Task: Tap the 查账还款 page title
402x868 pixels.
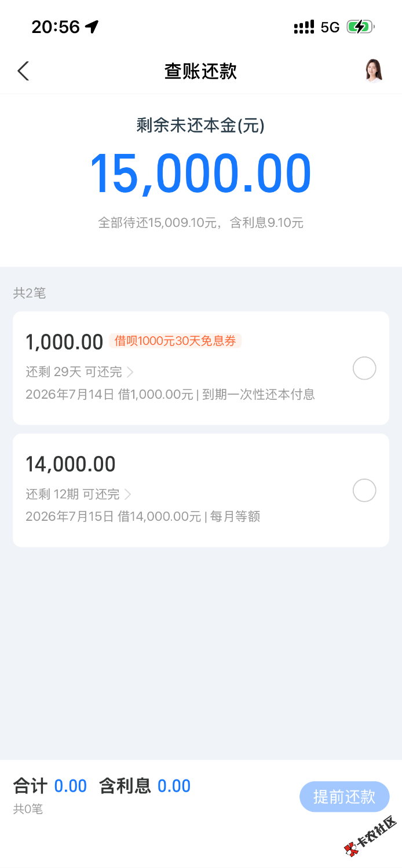Action: (200, 71)
